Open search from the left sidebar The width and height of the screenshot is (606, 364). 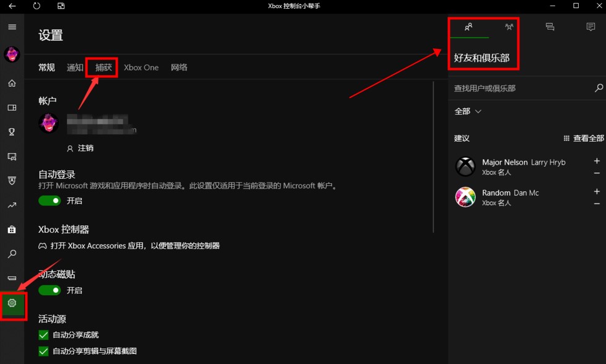pyautogui.click(x=12, y=254)
